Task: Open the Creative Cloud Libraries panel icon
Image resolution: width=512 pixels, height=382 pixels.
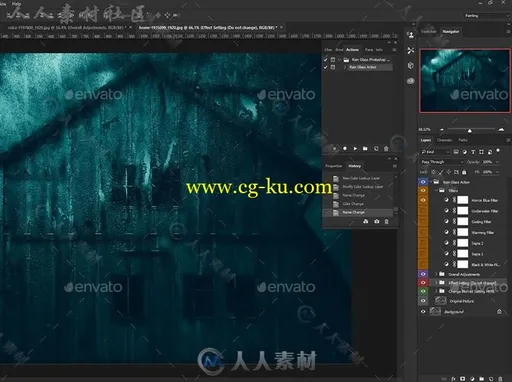Action: 411,81
